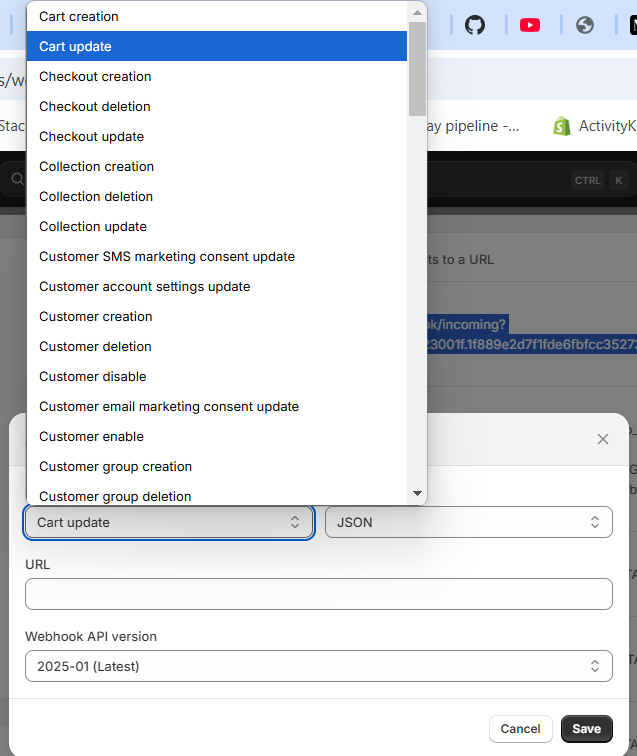Viewport: 637px width, 756px height.
Task: Open the Shopify ActivityK bookmark
Action: [595, 126]
